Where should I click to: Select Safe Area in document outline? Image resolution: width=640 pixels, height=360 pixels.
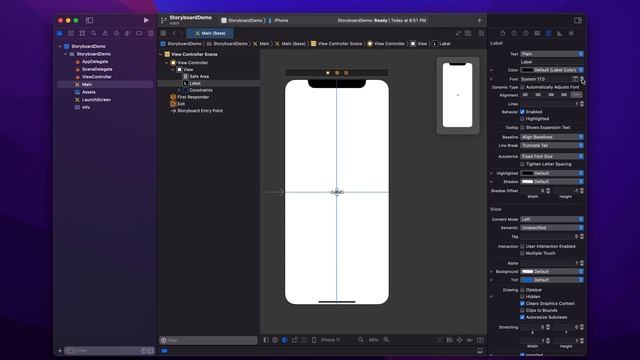(199, 76)
